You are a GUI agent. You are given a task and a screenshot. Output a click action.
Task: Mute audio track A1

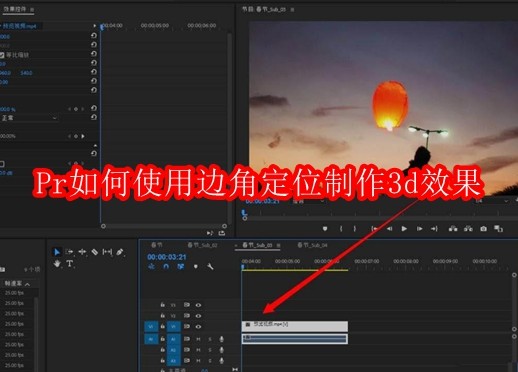tap(198, 339)
